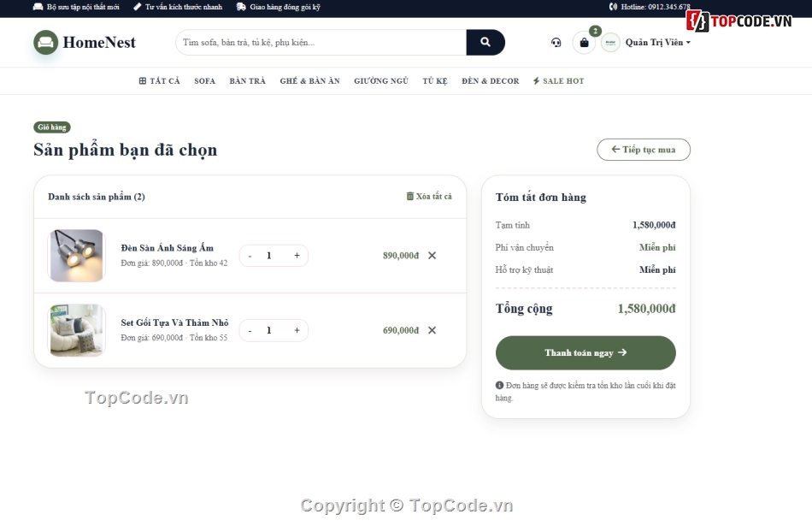The width and height of the screenshot is (812, 532).
Task: Open GHẾ & BÀN ĂN category
Action: [309, 80]
